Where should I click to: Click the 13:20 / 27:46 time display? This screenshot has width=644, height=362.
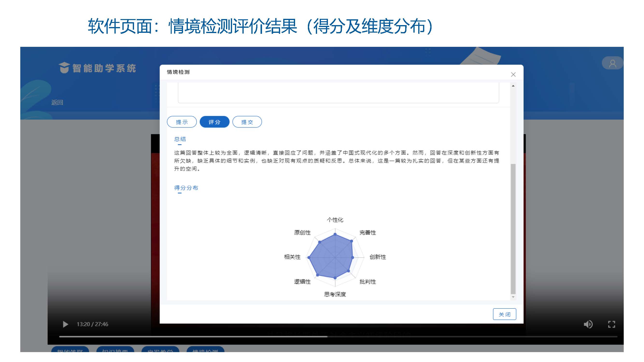click(x=92, y=324)
